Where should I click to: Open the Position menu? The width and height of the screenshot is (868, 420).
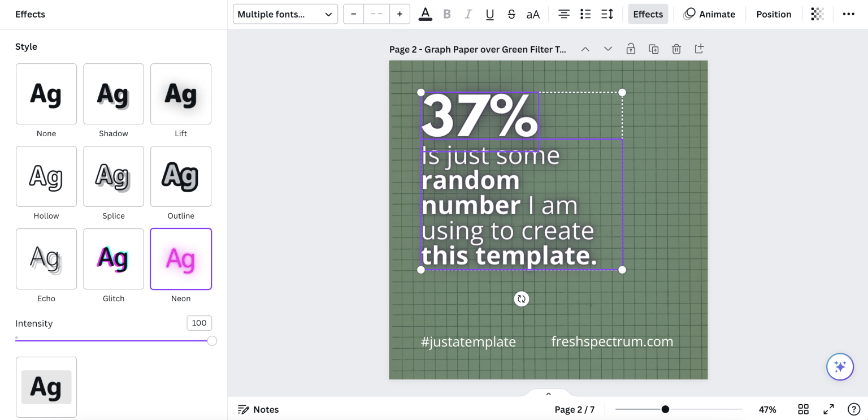(x=774, y=14)
